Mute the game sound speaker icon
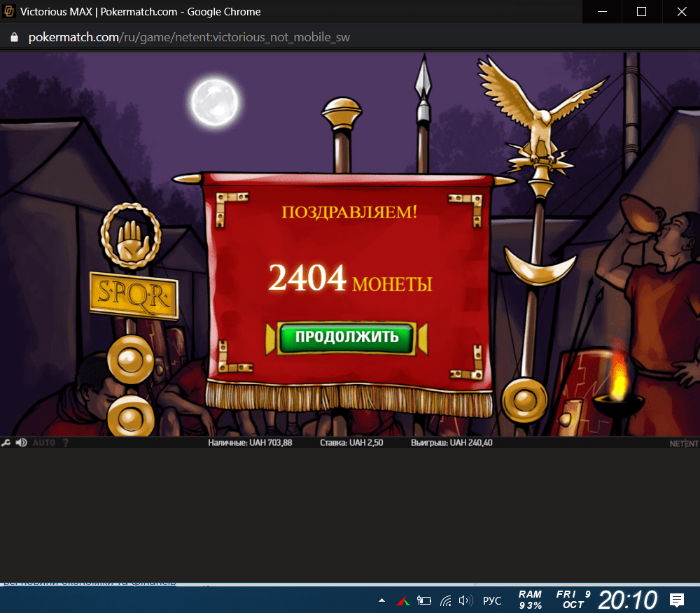 [x=21, y=442]
